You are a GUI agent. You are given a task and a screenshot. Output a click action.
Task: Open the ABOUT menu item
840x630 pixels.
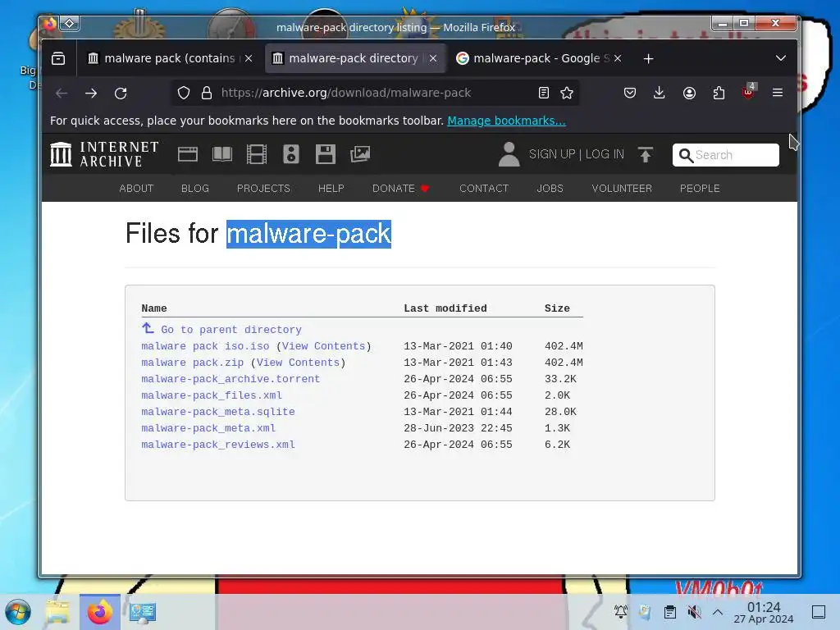pos(136,189)
